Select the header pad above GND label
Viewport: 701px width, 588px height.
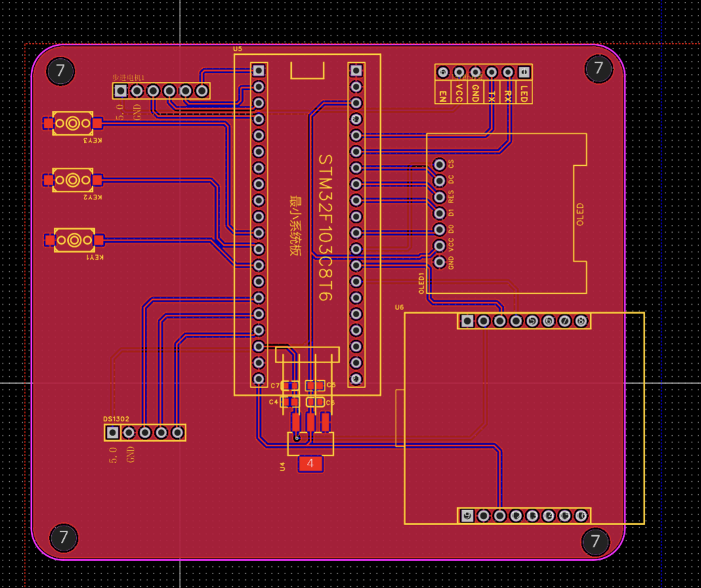click(475, 72)
